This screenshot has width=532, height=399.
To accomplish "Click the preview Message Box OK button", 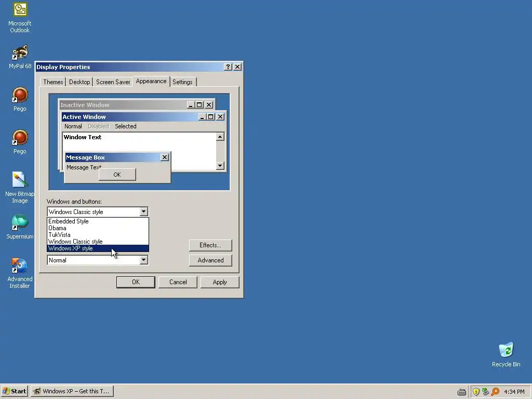I will point(117,175).
